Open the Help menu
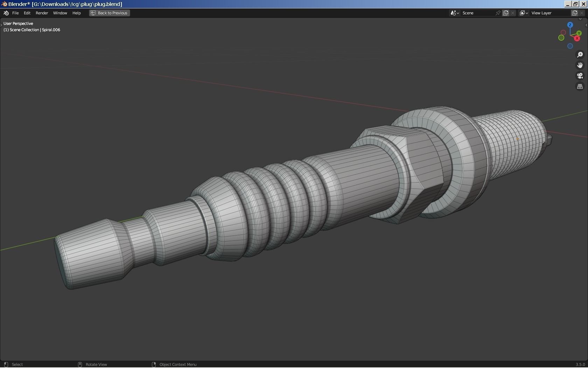 pyautogui.click(x=76, y=13)
